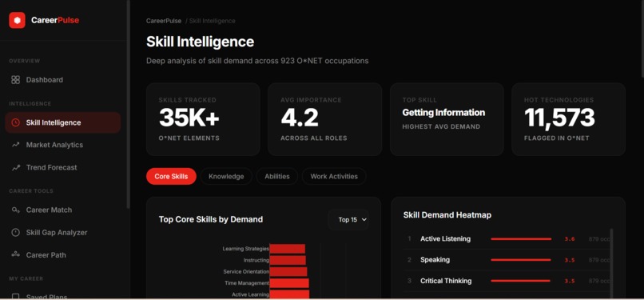Go to Market Analytics page
644x300 pixels.
(x=63, y=145)
